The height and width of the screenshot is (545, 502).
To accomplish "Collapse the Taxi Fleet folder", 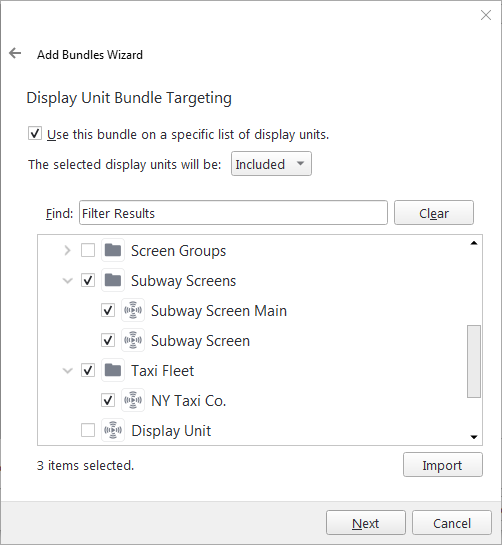I will tap(67, 371).
